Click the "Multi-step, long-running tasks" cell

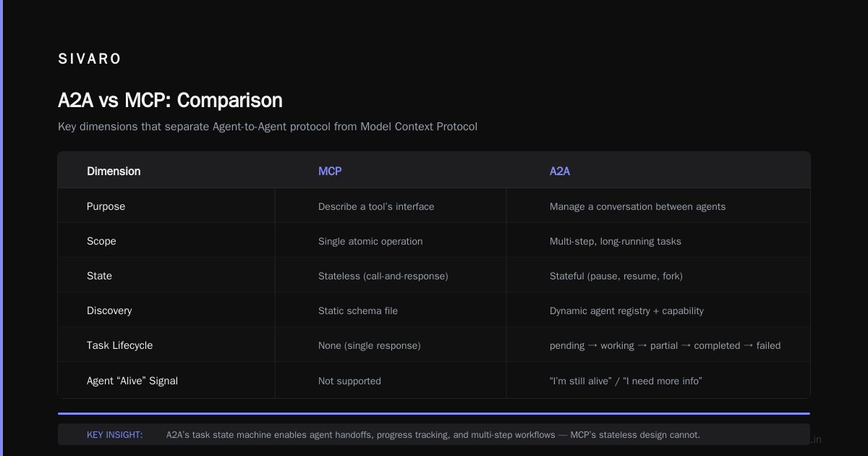pos(616,241)
